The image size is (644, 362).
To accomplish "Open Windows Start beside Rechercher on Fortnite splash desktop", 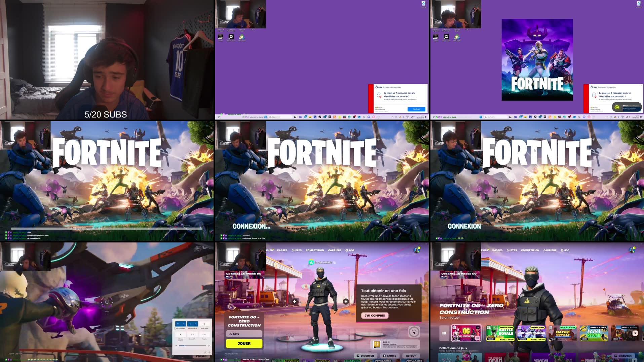I will (x=481, y=117).
